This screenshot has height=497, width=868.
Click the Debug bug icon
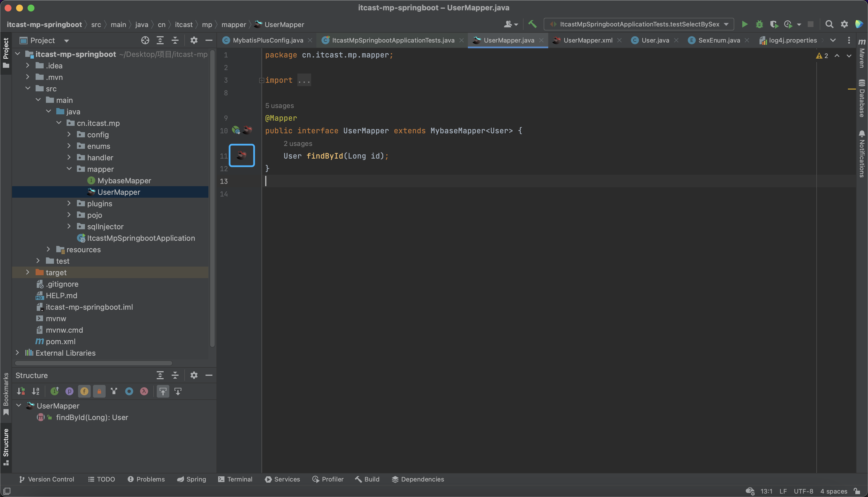coord(759,24)
